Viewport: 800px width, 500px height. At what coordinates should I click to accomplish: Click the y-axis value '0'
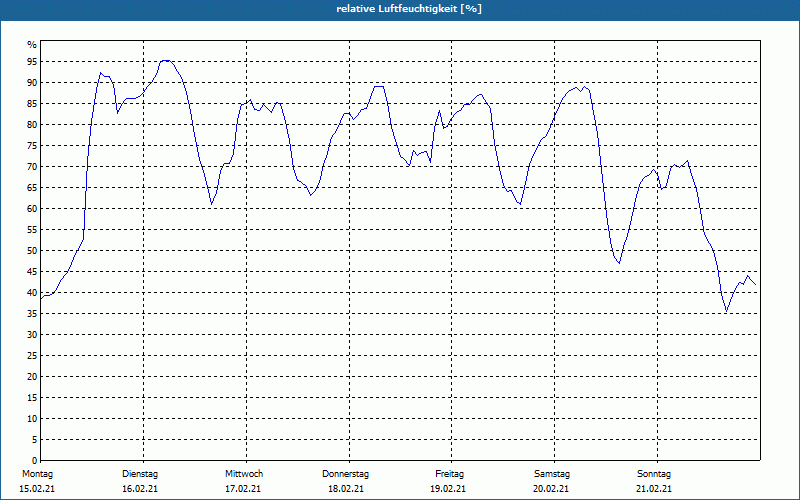point(35,461)
